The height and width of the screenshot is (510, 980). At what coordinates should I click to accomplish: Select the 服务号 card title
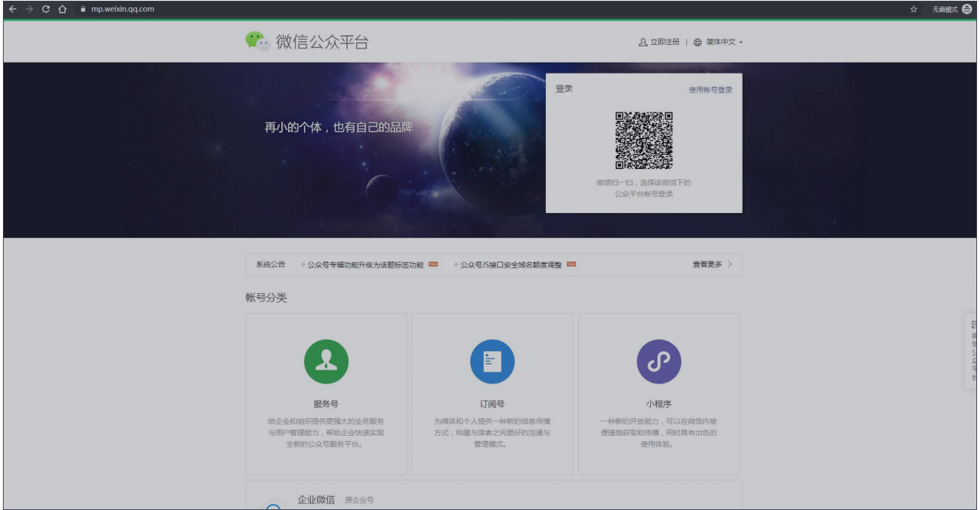[x=325, y=404]
